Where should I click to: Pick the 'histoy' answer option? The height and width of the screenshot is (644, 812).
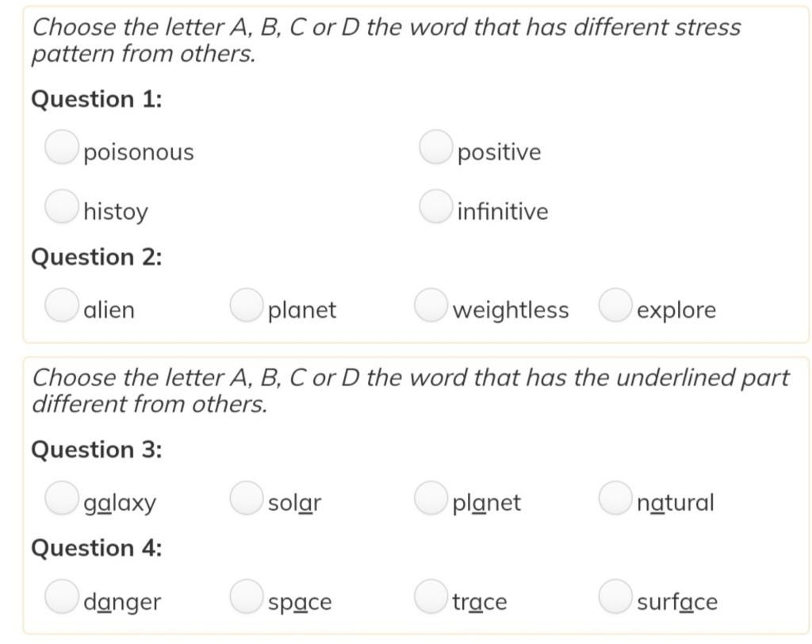click(62, 206)
